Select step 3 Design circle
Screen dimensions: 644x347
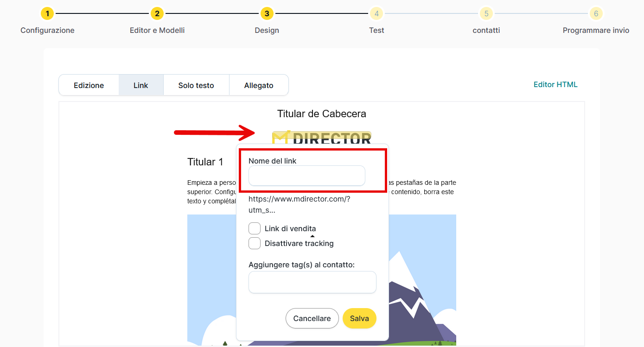tap(267, 13)
